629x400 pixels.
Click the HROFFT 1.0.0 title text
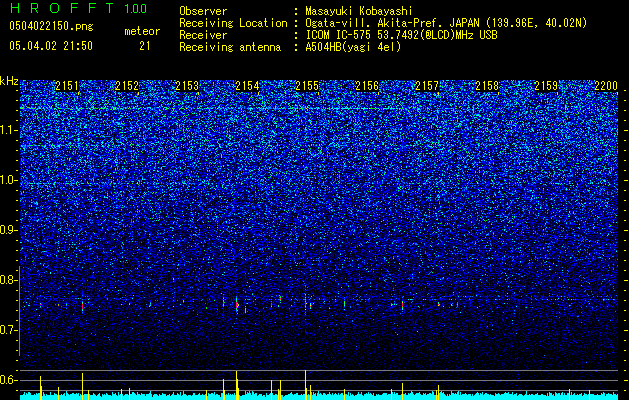coord(78,8)
